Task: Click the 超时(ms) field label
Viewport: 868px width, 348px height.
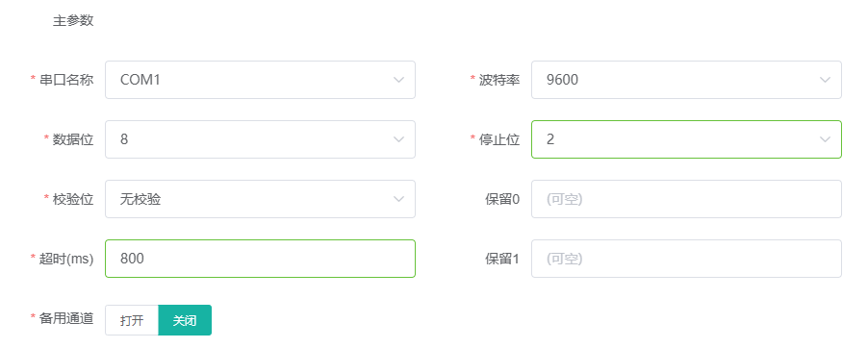Action: point(66,259)
